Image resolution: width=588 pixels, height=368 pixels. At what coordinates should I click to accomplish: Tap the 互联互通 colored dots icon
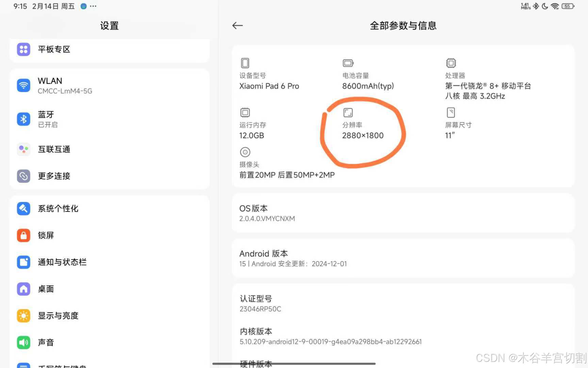(23, 149)
